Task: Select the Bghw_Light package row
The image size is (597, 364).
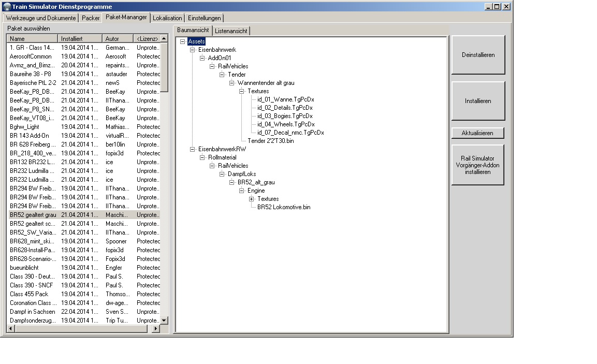Action: pyautogui.click(x=84, y=127)
